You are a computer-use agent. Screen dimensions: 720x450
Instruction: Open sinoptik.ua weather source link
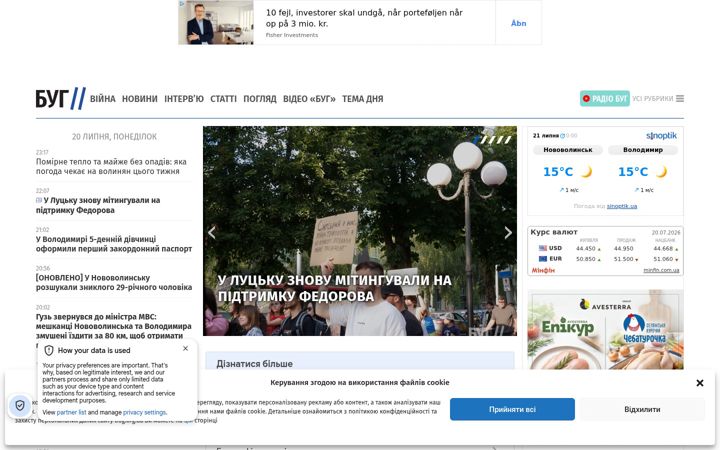tap(622, 206)
